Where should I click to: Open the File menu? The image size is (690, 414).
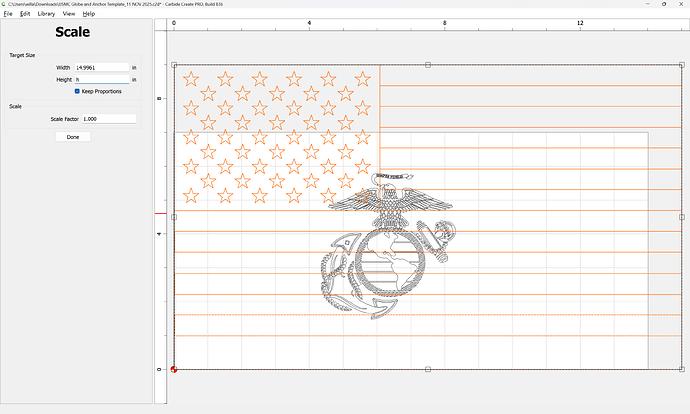coord(8,14)
